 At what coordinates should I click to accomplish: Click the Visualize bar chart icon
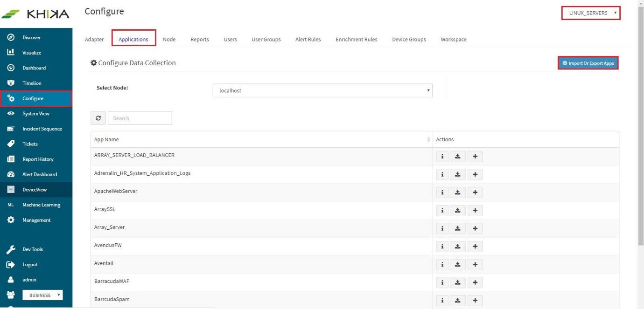coord(10,53)
